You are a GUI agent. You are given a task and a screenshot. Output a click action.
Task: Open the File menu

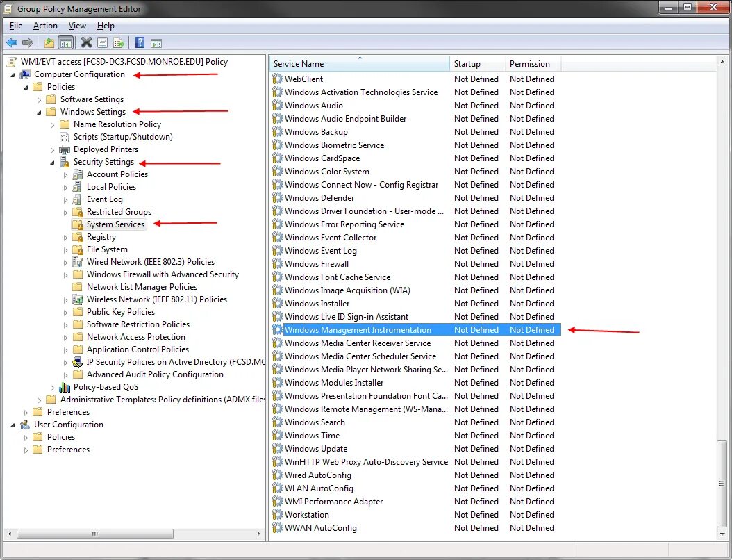point(16,26)
